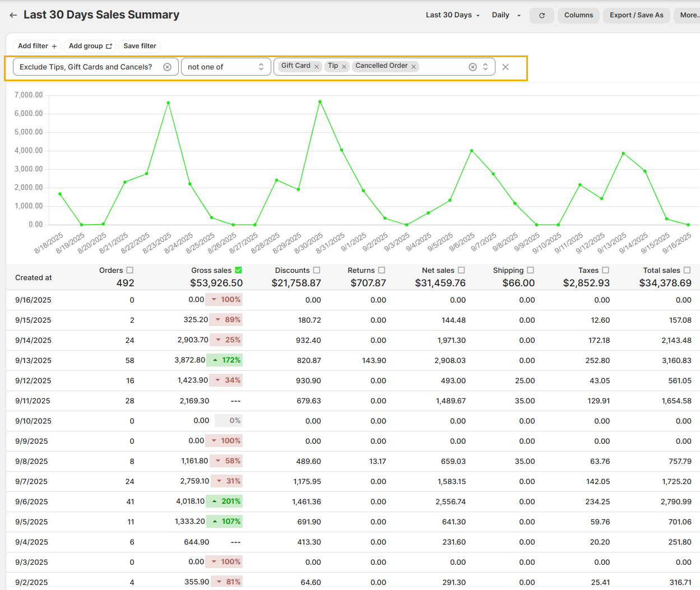Open the Last 30 Days date range dropdown

[453, 15]
